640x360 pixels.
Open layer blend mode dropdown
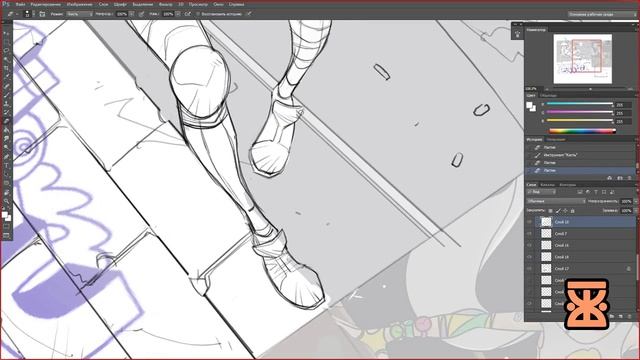pyautogui.click(x=556, y=201)
